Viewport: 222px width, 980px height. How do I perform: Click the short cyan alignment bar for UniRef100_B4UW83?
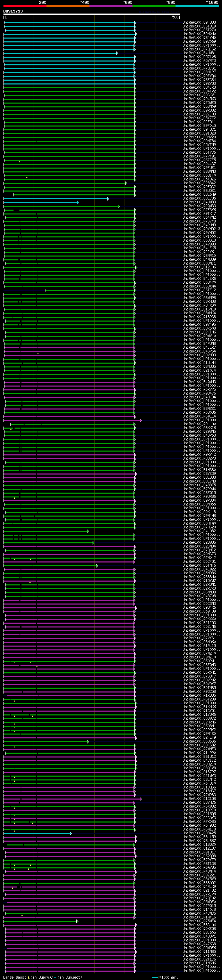pos(41,202)
